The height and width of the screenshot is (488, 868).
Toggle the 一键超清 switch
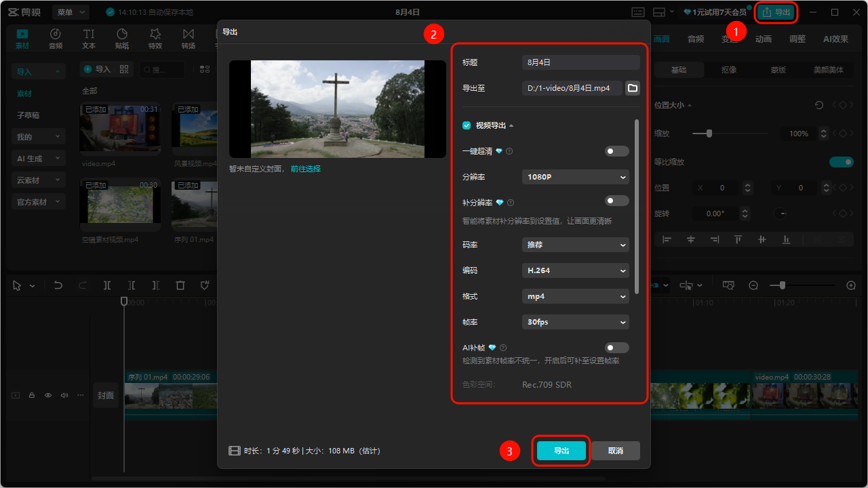tap(617, 151)
